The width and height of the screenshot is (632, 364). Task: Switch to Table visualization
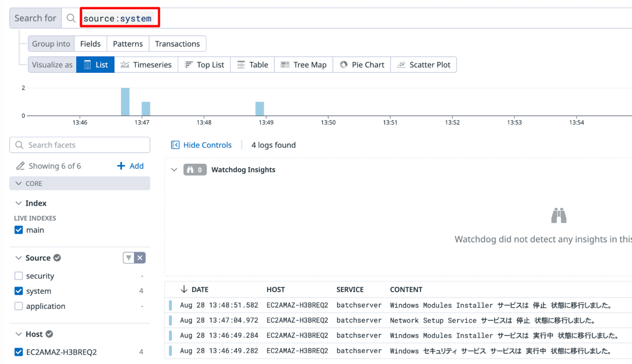(x=252, y=65)
